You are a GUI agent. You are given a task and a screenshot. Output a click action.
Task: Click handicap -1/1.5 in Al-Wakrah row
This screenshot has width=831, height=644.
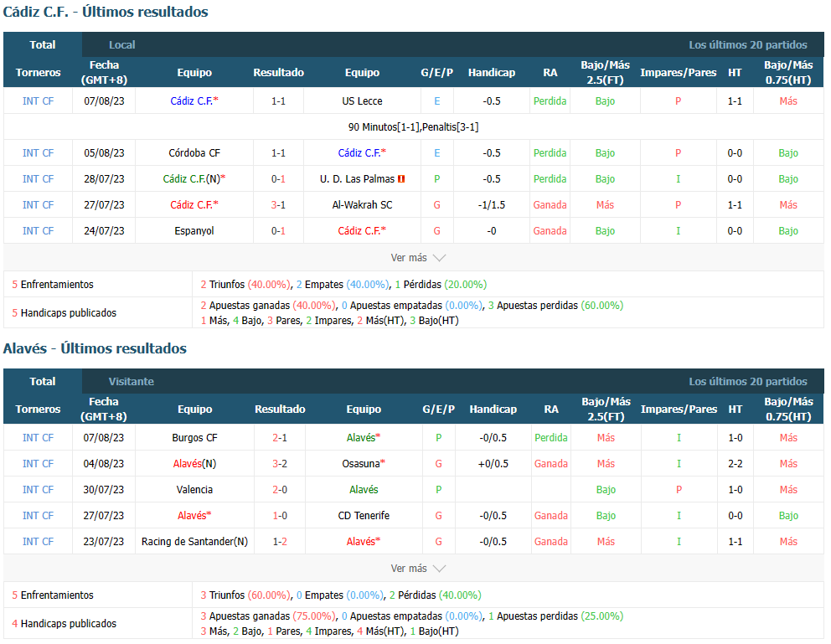[491, 205]
